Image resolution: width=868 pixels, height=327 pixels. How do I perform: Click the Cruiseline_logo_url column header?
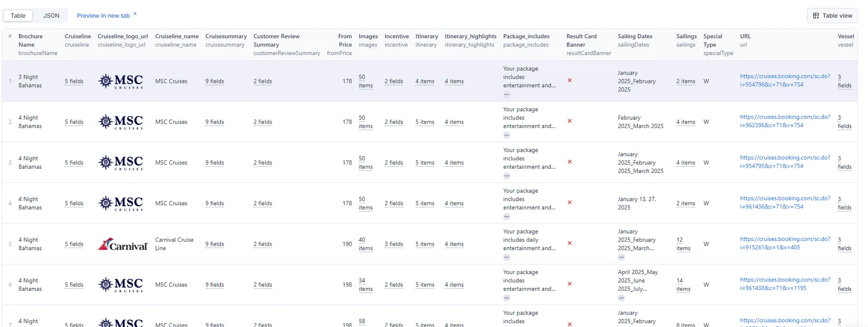pos(123,40)
